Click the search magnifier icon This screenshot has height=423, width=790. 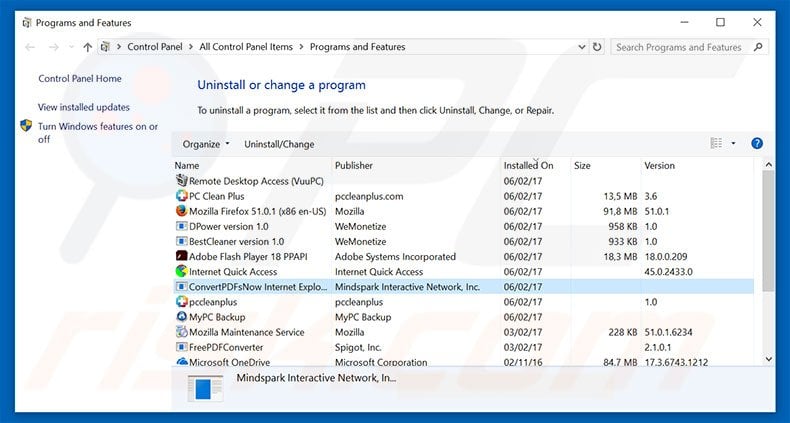click(x=758, y=47)
